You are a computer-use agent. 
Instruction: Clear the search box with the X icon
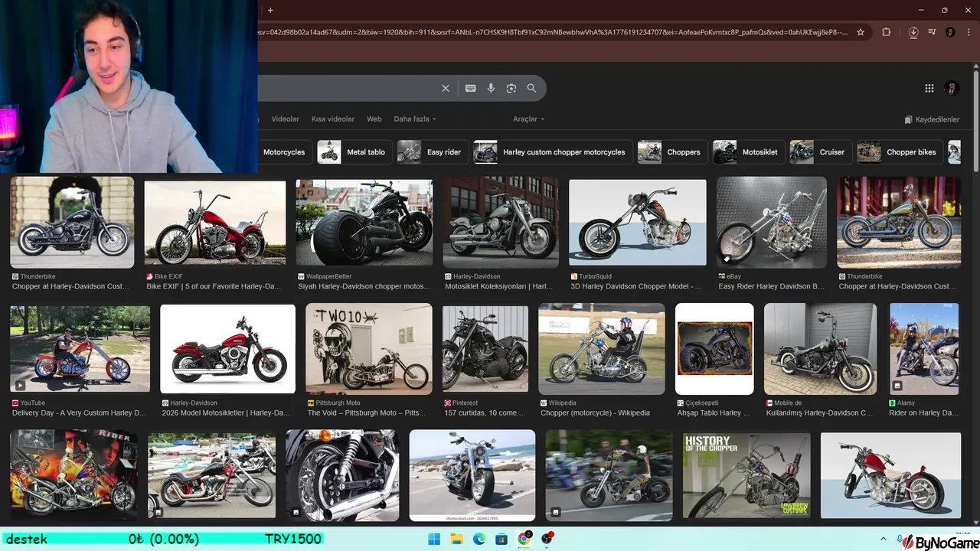pos(446,88)
